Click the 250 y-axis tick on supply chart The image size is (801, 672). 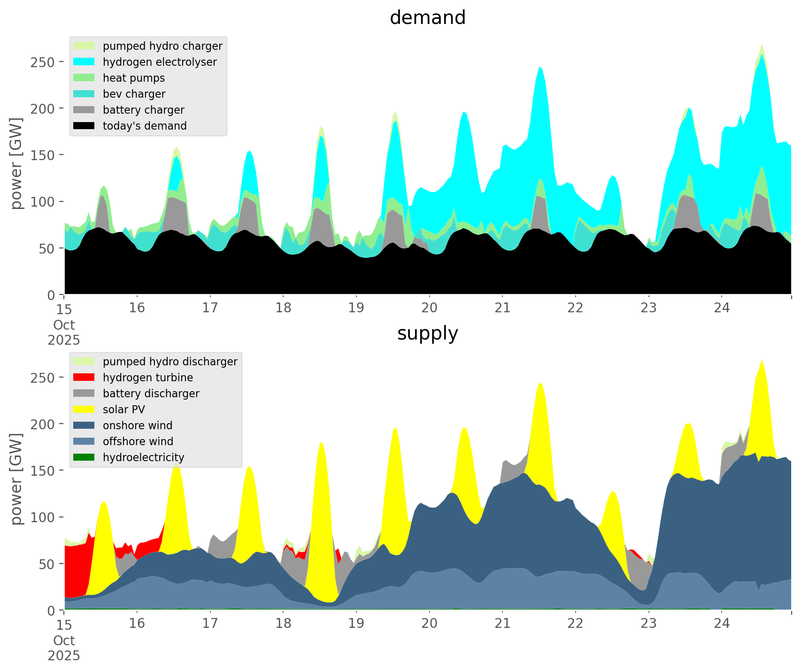pos(41,378)
